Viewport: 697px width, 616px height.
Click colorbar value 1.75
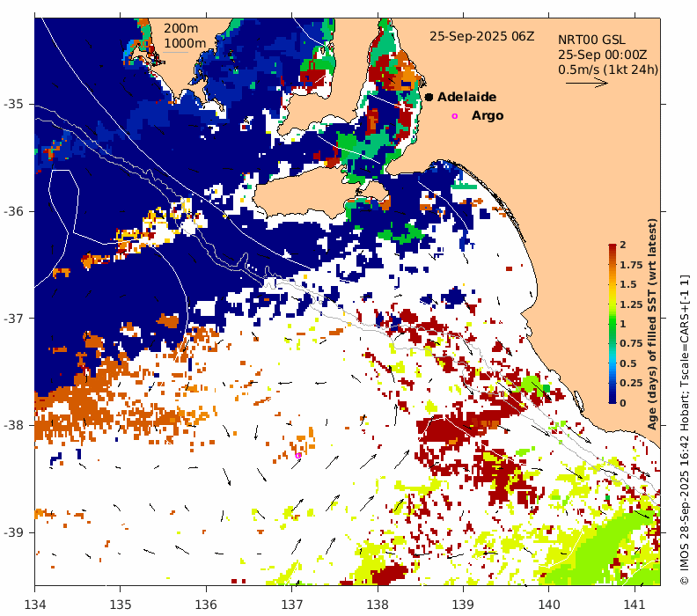coord(631,265)
